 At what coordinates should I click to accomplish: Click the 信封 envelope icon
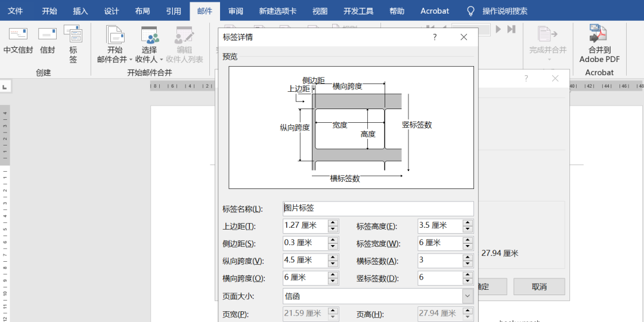point(47,35)
